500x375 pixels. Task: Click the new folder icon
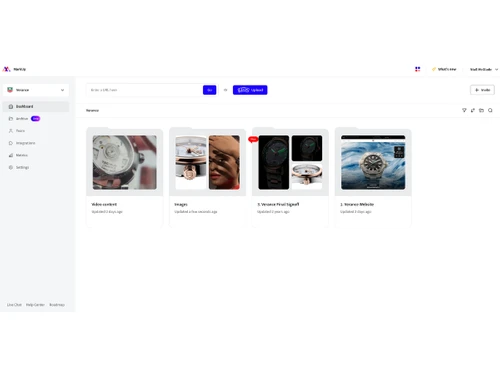481,110
